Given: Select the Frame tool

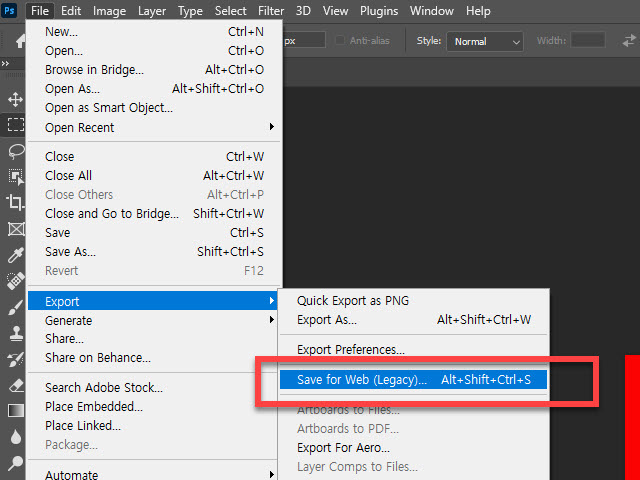Looking at the screenshot, I should point(16,229).
